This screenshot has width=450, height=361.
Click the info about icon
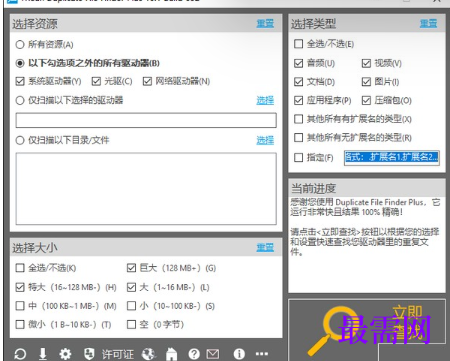[x=239, y=354]
